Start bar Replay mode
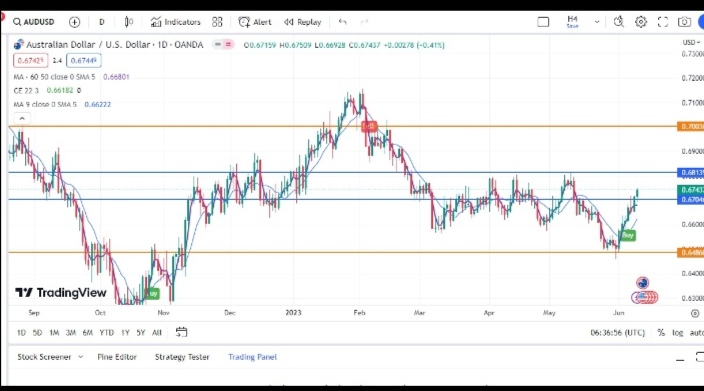The image size is (704, 391). coord(303,22)
